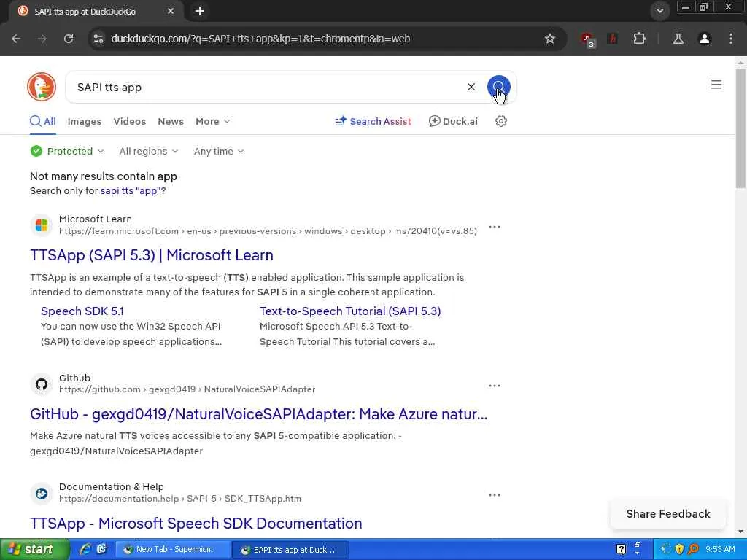
Task: Click the page vertical scrollbar thumb
Action: [740, 128]
